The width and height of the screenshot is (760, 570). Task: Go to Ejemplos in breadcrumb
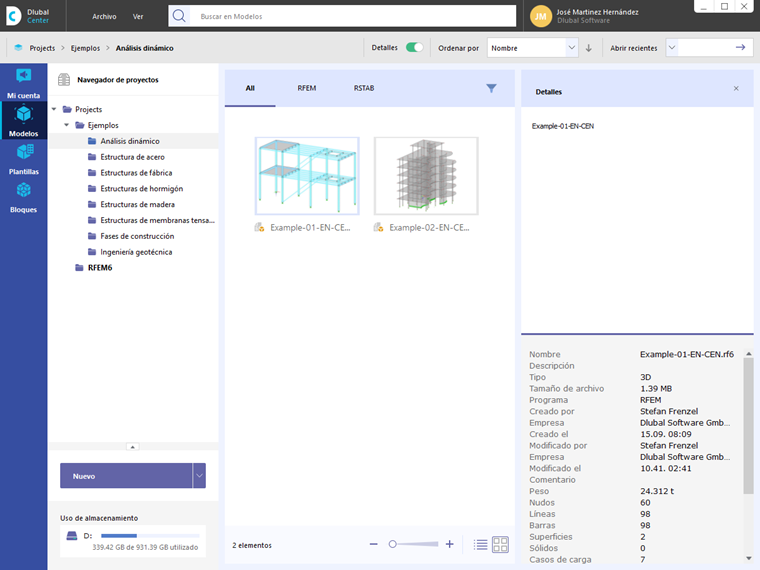click(x=85, y=48)
